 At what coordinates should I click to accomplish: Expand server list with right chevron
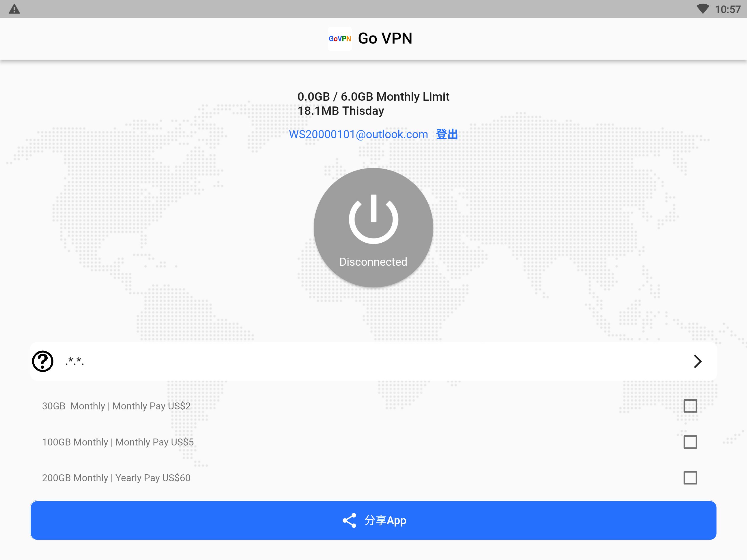[697, 361]
